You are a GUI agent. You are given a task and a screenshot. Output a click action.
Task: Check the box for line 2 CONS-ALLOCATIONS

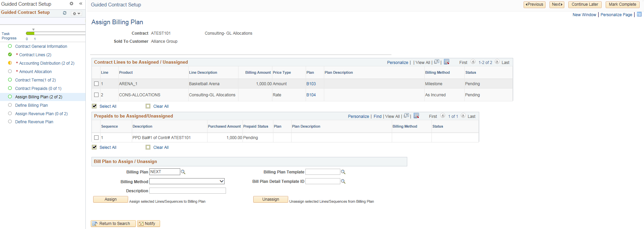97,95
